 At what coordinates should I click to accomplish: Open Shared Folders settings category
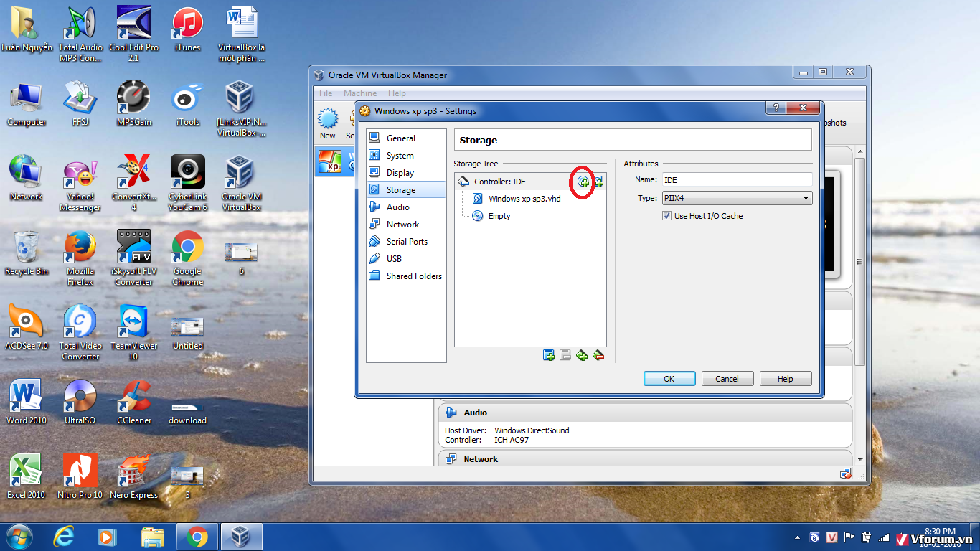click(x=406, y=276)
